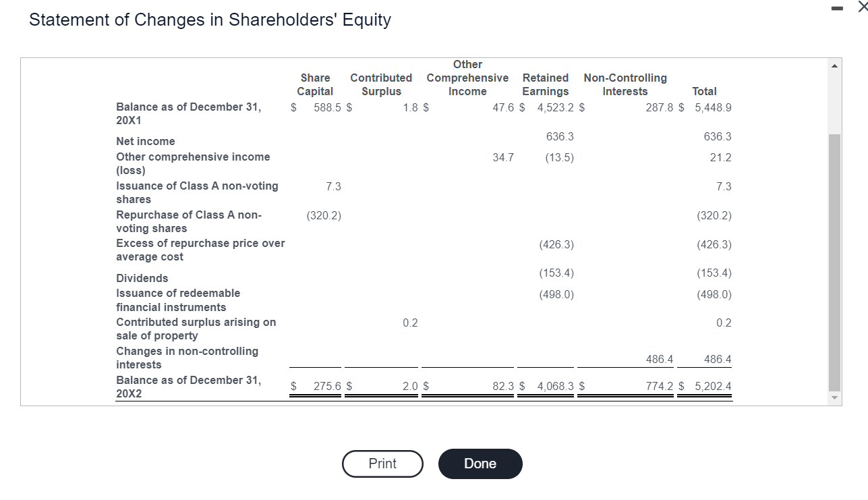Click the (320.2) repurchase value
This screenshot has width=868, height=500.
click(324, 215)
